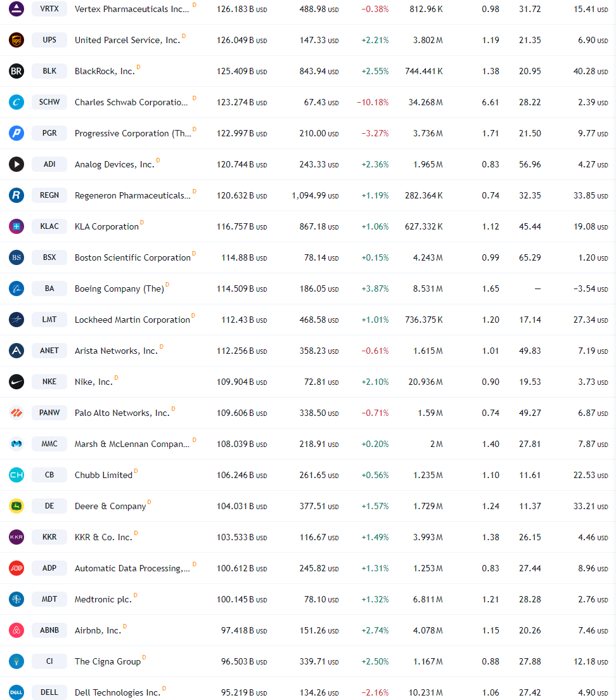Click the delayed-data D marker next to KLA Corporation
Image resolution: width=616 pixels, height=700 pixels.
[142, 223]
